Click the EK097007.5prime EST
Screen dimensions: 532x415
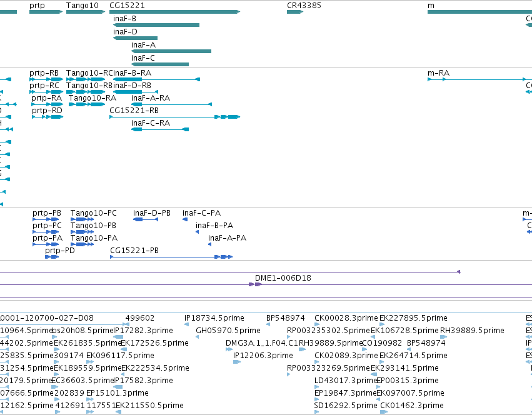coord(410,393)
